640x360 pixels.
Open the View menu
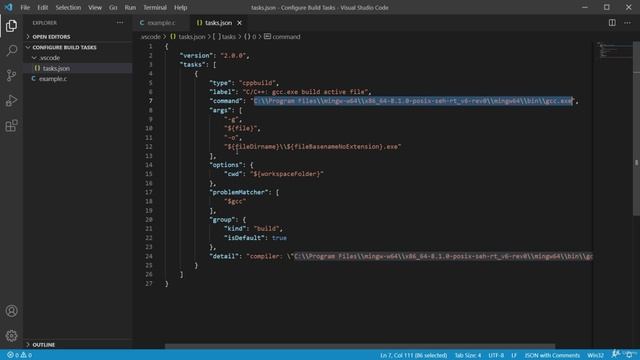95,7
